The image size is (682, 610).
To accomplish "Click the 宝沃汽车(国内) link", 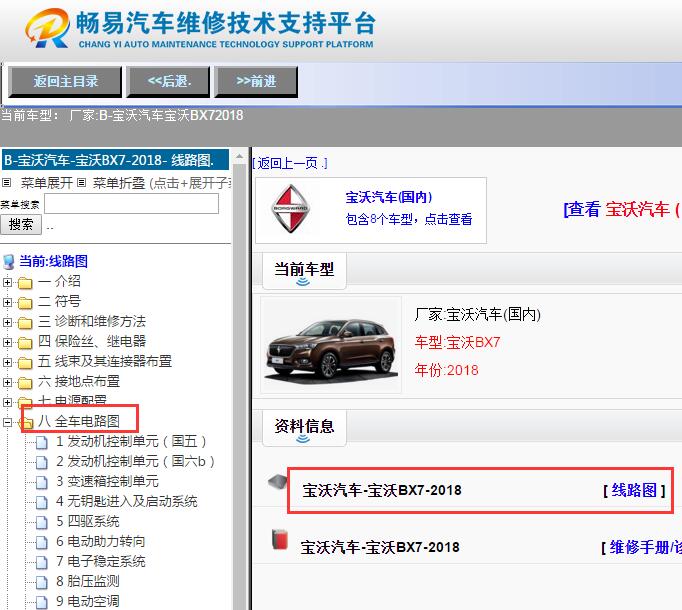I will tap(389, 198).
